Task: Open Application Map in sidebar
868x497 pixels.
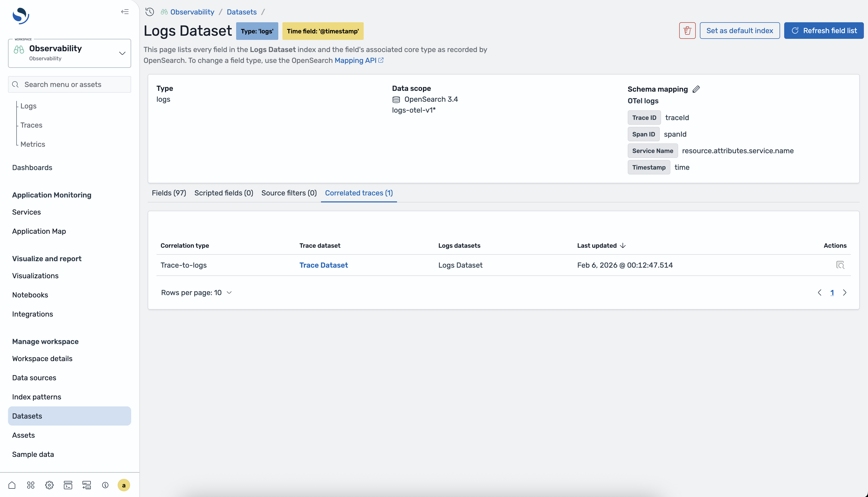Action: (39, 231)
